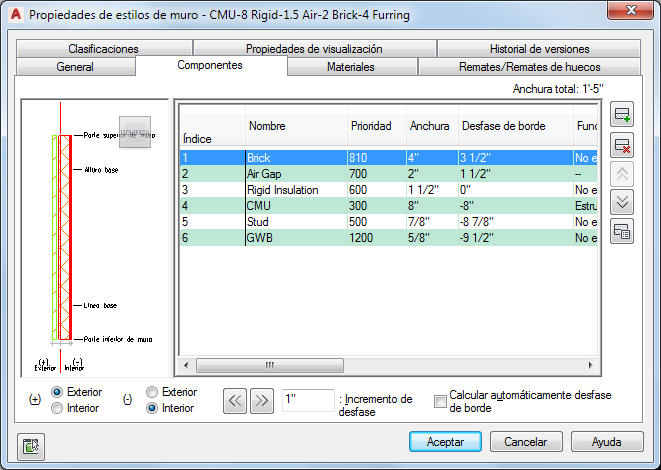The image size is (661, 470).
Task: Click the AutoCAD logo in title bar
Action: tap(16, 14)
